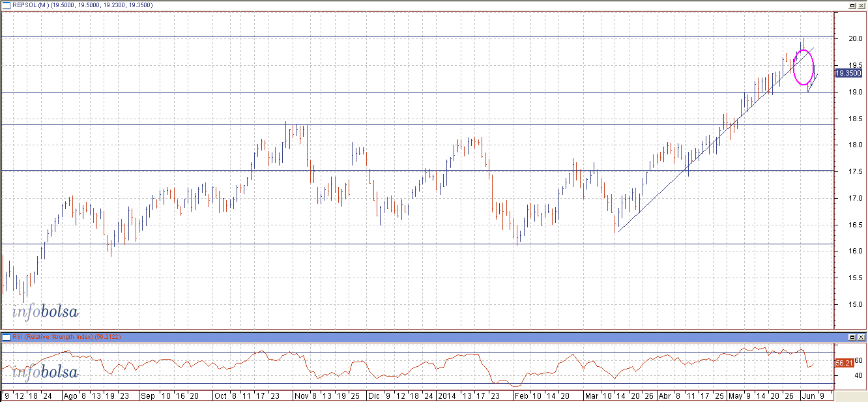This screenshot has height=402, width=868.
Task: Click the Abr date label
Action: [664, 395]
